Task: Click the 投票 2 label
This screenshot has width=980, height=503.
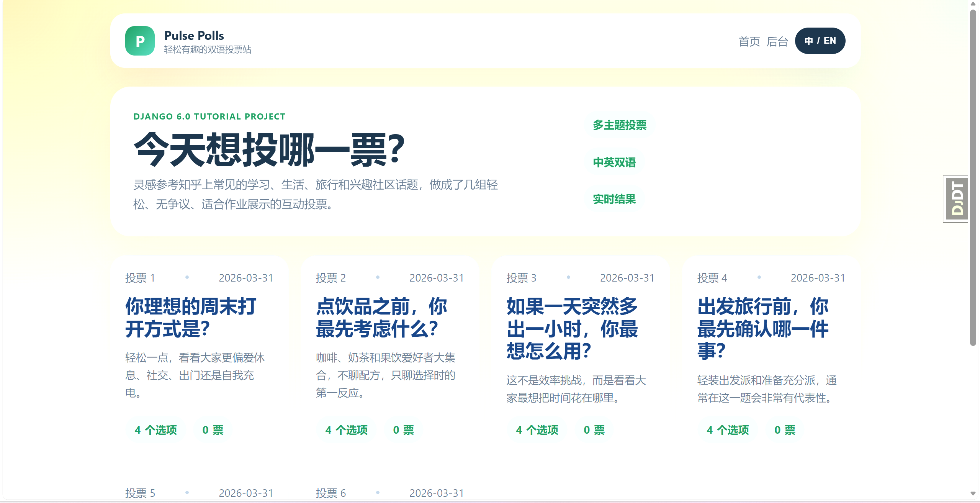Action: (x=331, y=278)
